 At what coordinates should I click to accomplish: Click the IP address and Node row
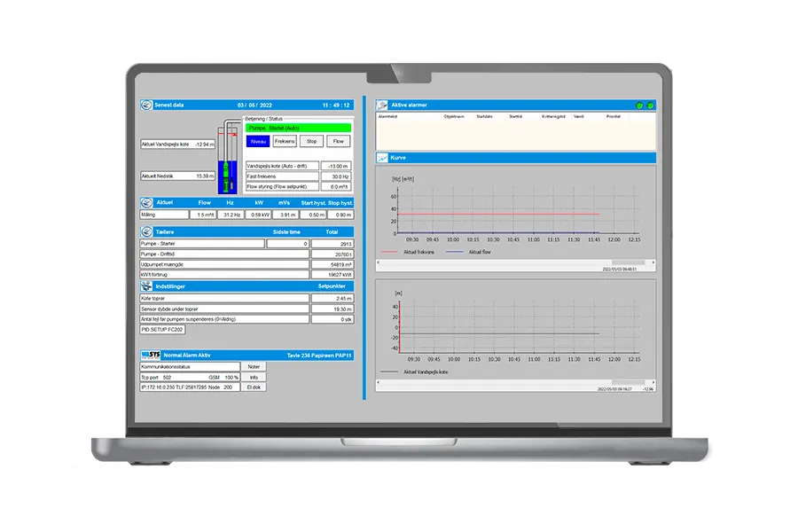click(x=190, y=387)
